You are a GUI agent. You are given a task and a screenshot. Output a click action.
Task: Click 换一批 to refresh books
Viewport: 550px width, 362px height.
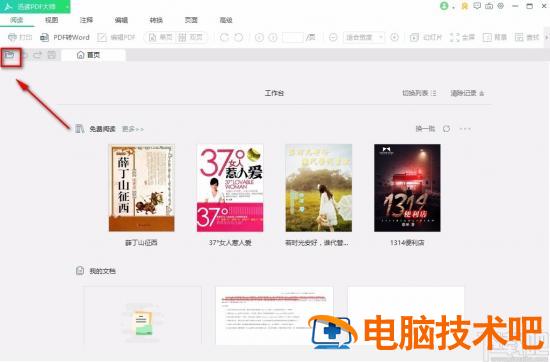pos(425,129)
